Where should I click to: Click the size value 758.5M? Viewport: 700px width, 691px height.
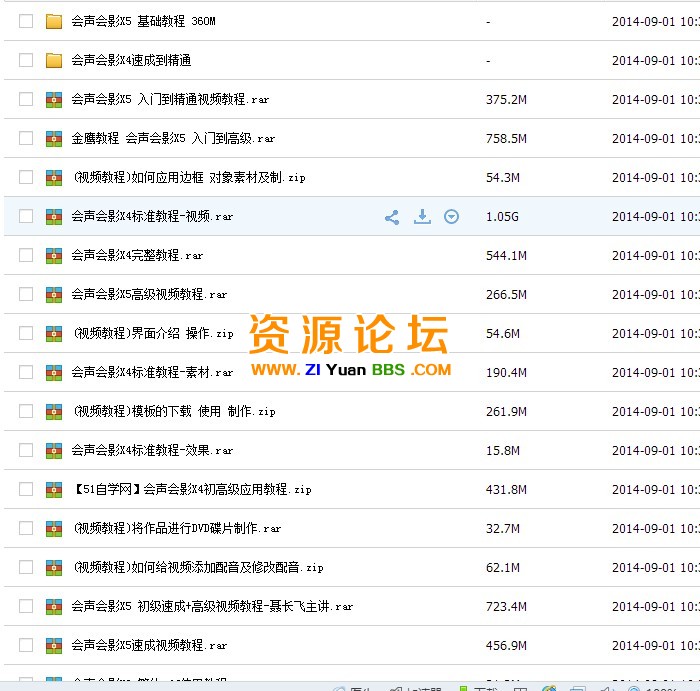pos(506,139)
